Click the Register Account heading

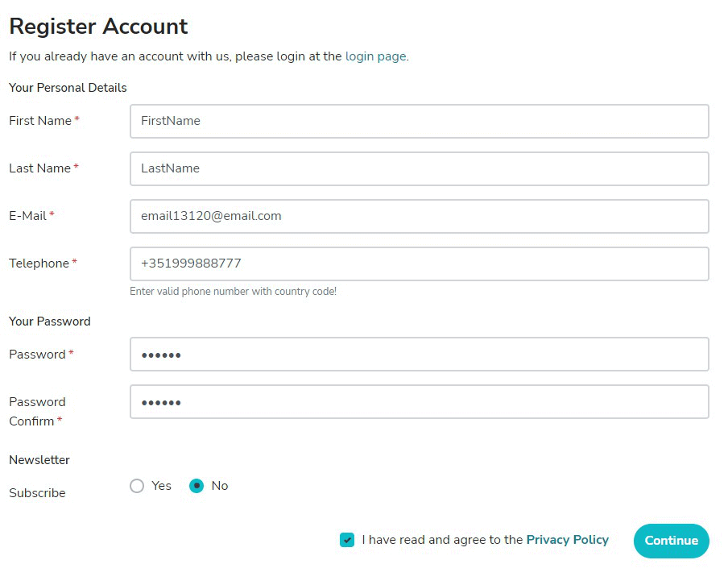click(x=98, y=27)
